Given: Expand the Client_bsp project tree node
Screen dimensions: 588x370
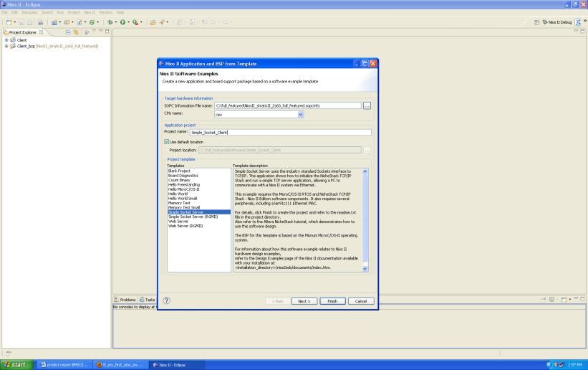Looking at the screenshot, I should 6,46.
